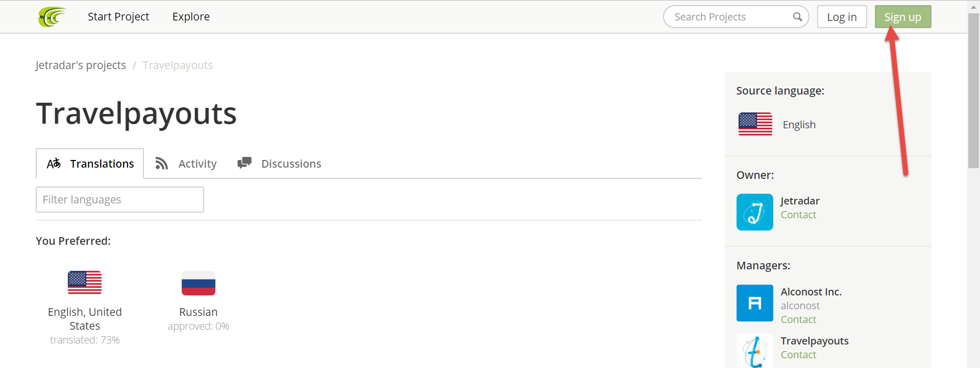The image size is (980, 368).
Task: Click Jetradar's projects breadcrumb link
Action: click(81, 65)
